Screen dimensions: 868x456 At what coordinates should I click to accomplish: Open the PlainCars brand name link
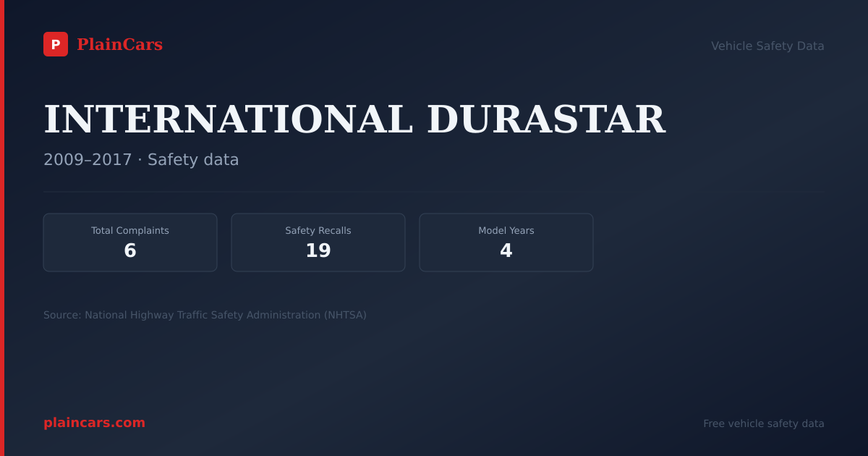pos(119,45)
